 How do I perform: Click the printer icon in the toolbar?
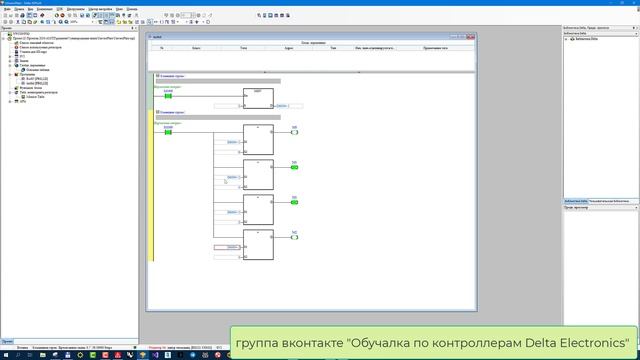[x=22, y=16]
